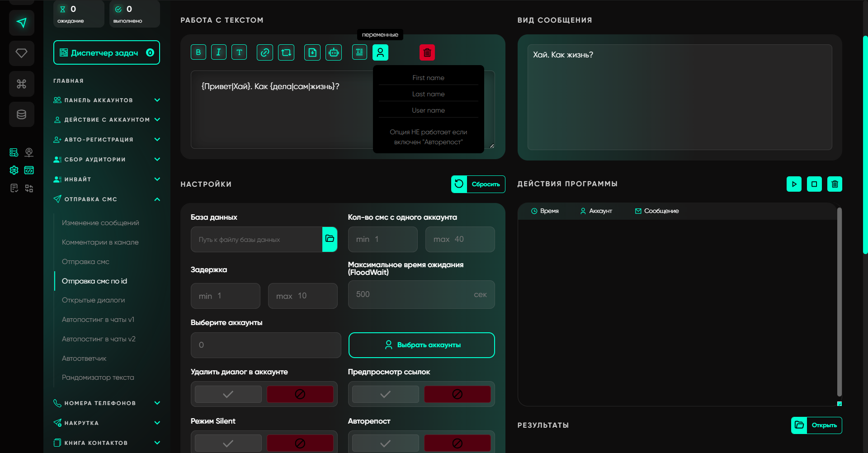Select First name variable option
The height and width of the screenshot is (453, 868).
point(428,78)
